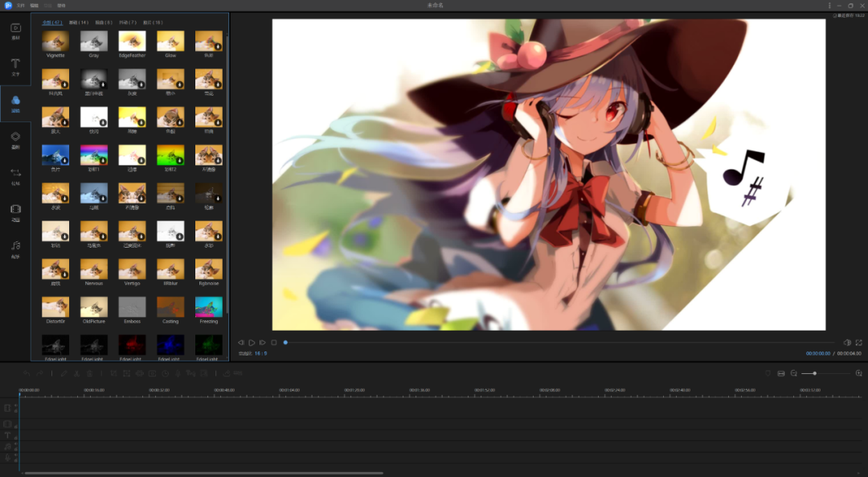Select the Distort0r filter thumbnail
Image resolution: width=868 pixels, height=477 pixels.
55,307
